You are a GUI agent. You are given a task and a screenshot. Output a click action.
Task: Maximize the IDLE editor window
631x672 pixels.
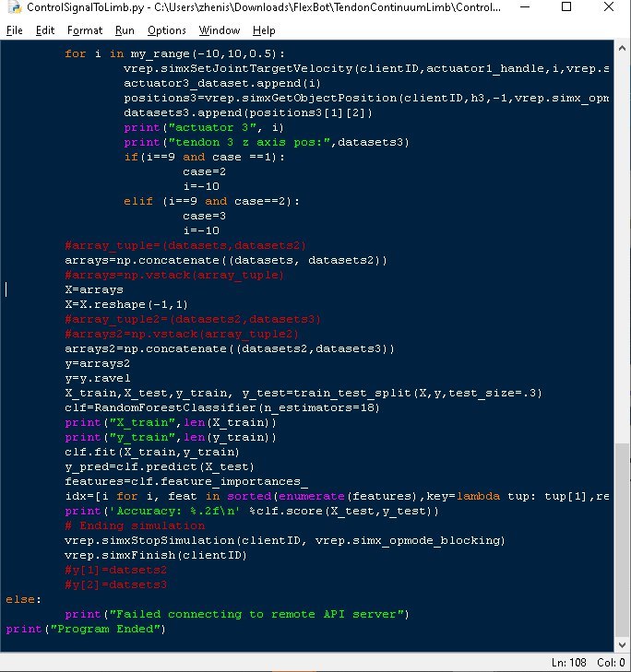(566, 7)
